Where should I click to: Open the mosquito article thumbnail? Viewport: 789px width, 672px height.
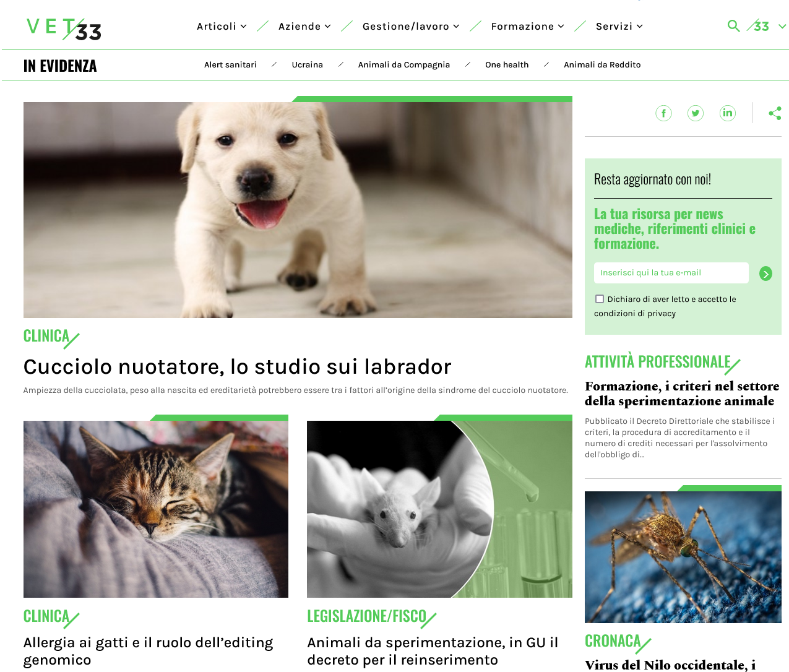[683, 557]
